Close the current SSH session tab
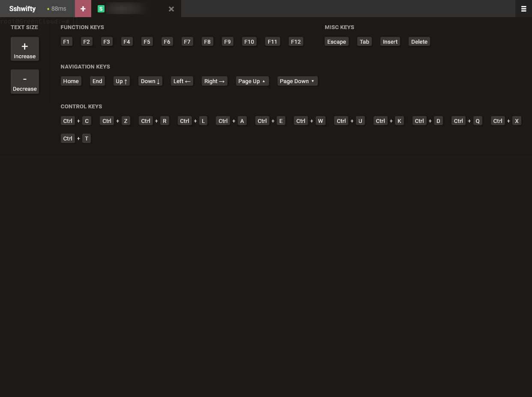The height and width of the screenshot is (397, 532). (x=171, y=9)
